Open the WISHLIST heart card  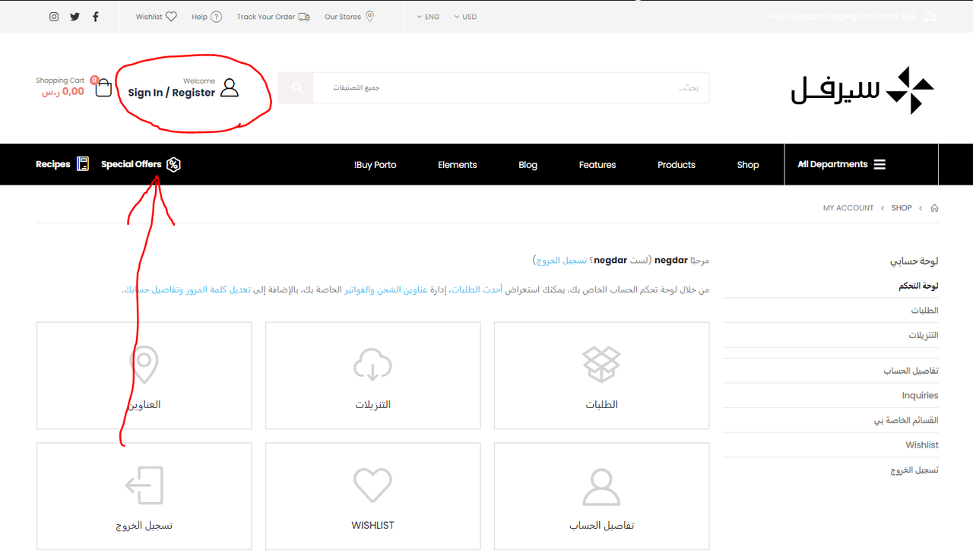(x=372, y=496)
